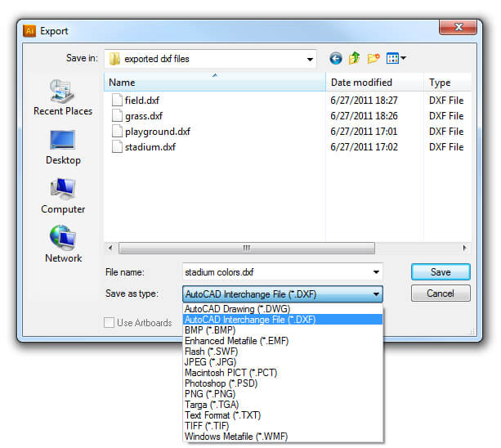
Task: Click the Back navigation arrow icon
Action: click(335, 59)
